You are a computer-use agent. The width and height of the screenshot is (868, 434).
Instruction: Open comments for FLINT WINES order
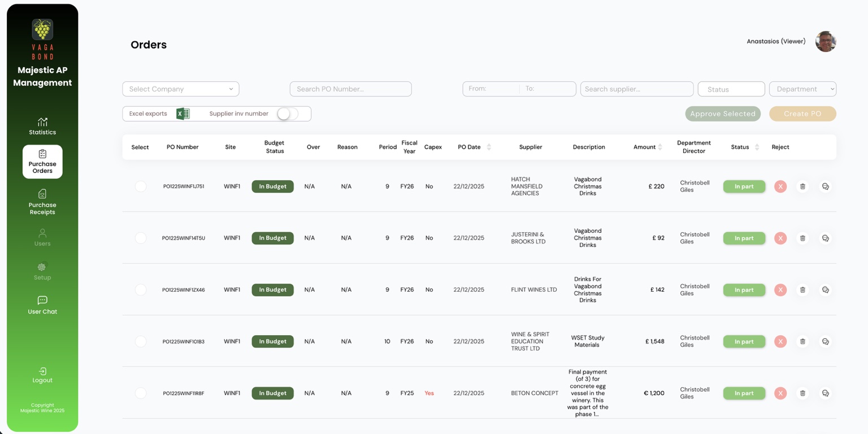[x=825, y=290]
